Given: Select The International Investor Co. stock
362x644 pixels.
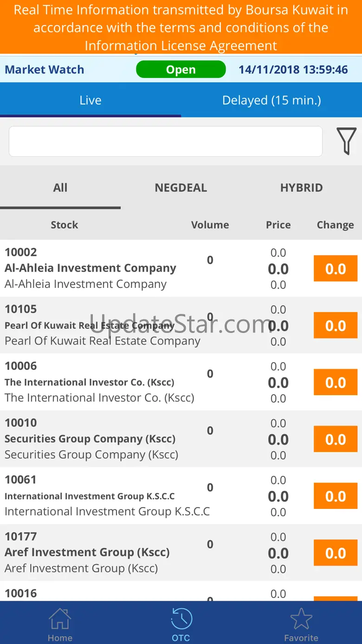Looking at the screenshot, I should (x=90, y=383).
